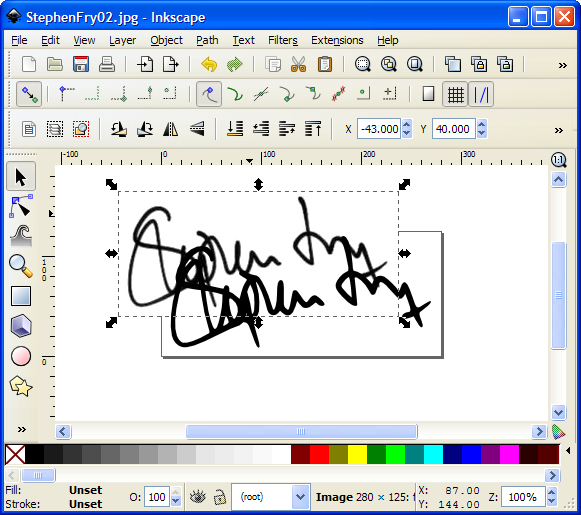Image resolution: width=581 pixels, height=515 pixels.
Task: Toggle snap to guides
Action: 481,94
